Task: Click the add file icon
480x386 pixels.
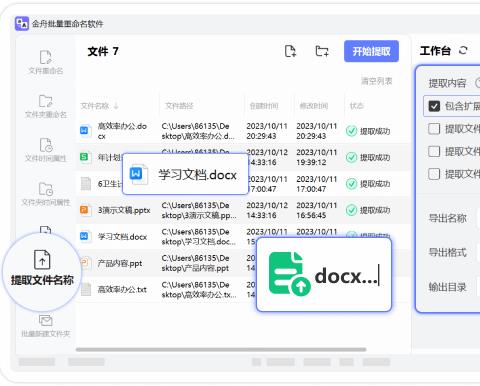Action: [290, 51]
